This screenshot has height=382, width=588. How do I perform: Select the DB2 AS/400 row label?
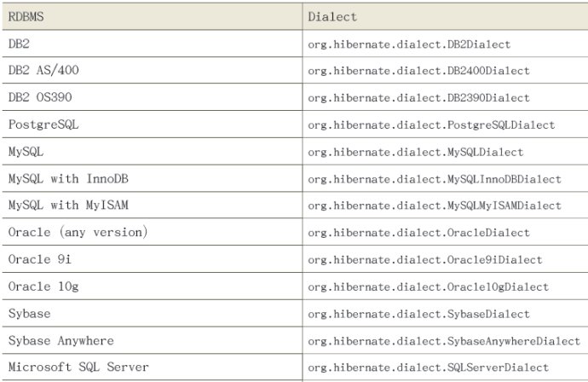pos(43,70)
